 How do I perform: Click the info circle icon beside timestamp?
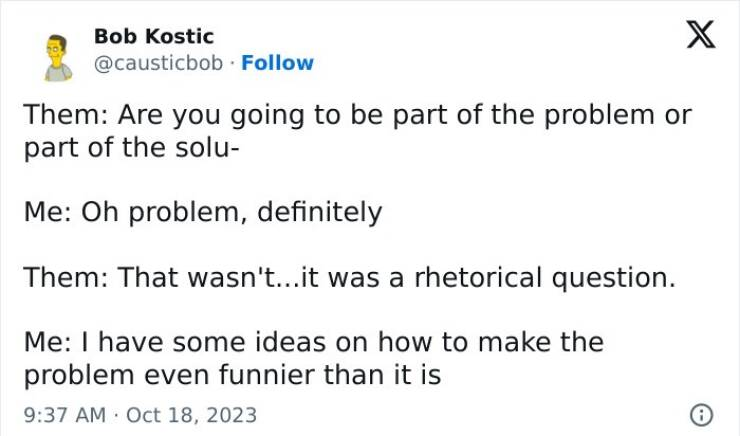(701, 415)
